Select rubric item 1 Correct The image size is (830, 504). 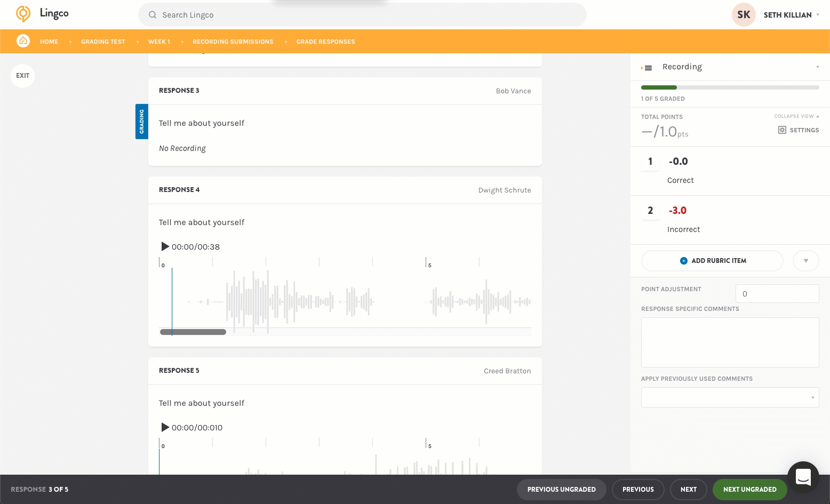(650, 162)
